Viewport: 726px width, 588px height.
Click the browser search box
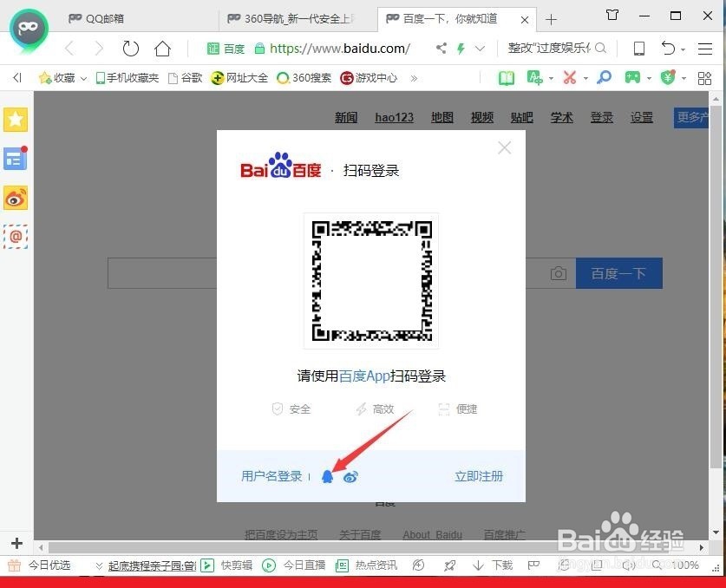click(550, 48)
